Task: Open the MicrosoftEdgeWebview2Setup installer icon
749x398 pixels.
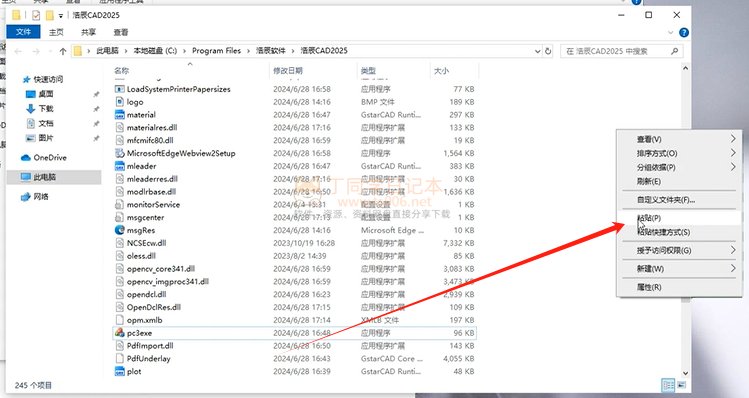Action: pyautogui.click(x=119, y=153)
